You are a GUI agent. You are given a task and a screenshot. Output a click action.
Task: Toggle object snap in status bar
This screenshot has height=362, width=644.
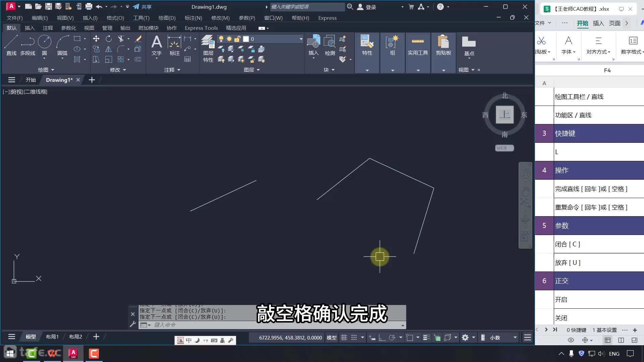[410, 338]
